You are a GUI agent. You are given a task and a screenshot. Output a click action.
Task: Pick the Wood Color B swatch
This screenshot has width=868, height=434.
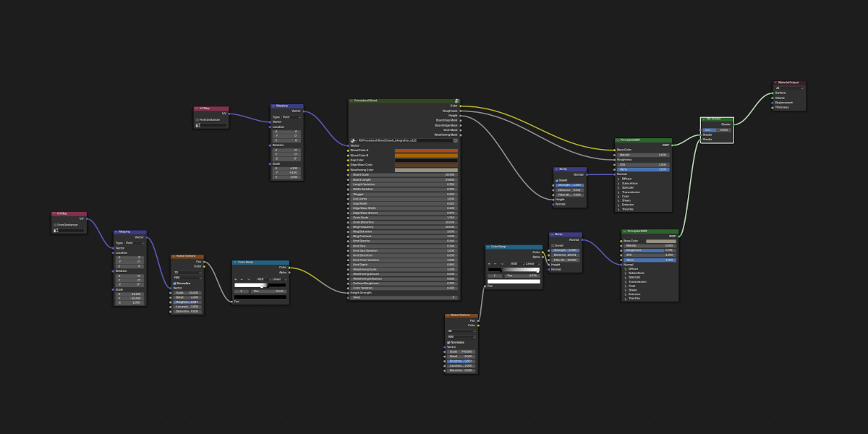coord(426,156)
